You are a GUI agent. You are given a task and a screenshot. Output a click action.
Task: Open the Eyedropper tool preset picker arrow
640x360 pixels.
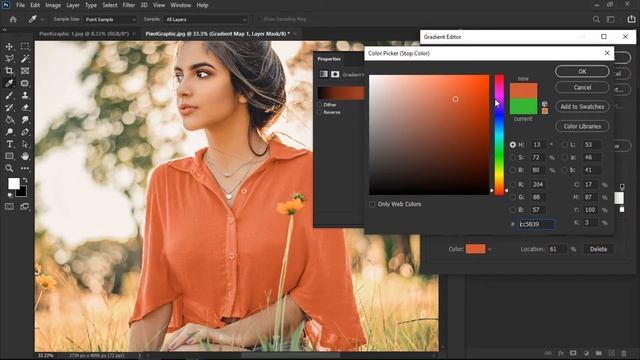point(42,20)
